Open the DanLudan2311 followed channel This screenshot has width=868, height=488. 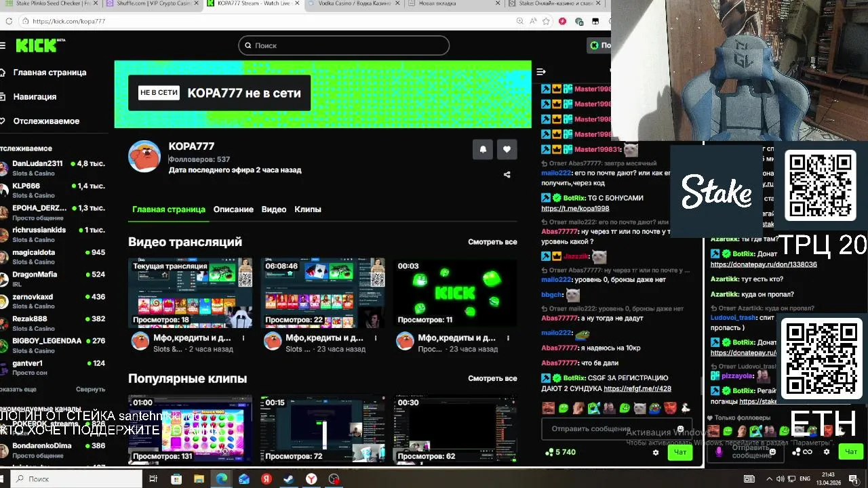click(x=53, y=168)
